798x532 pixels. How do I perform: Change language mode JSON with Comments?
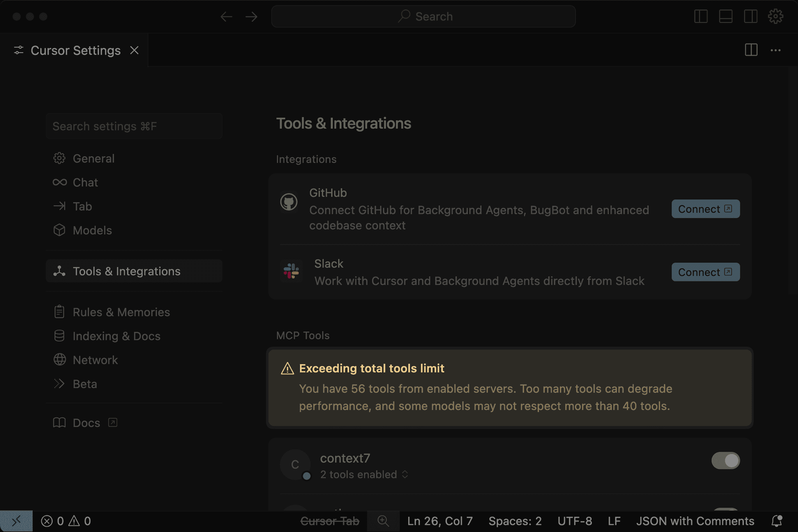point(695,521)
